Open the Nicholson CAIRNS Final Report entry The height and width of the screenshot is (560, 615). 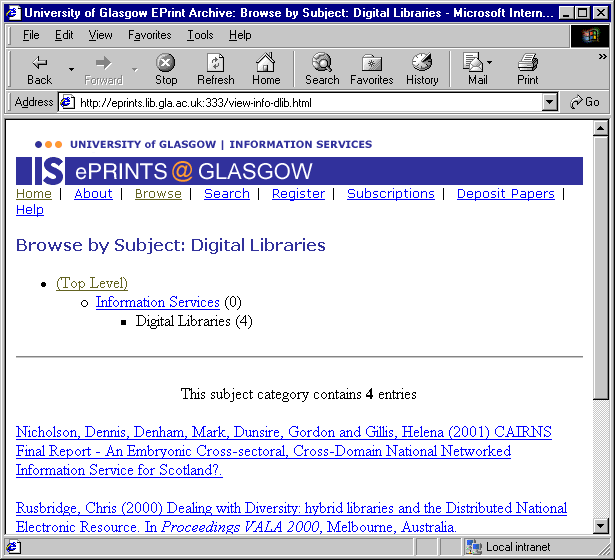click(x=284, y=451)
